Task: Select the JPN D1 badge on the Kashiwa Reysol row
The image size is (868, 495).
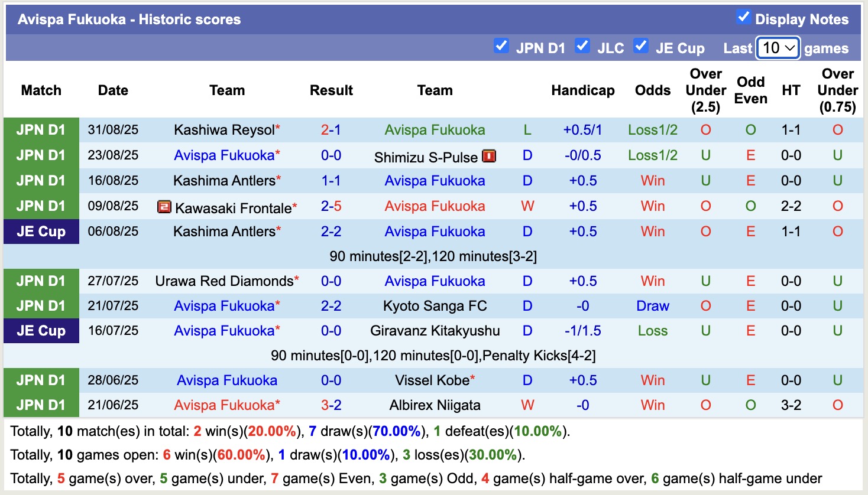Action: click(x=41, y=130)
